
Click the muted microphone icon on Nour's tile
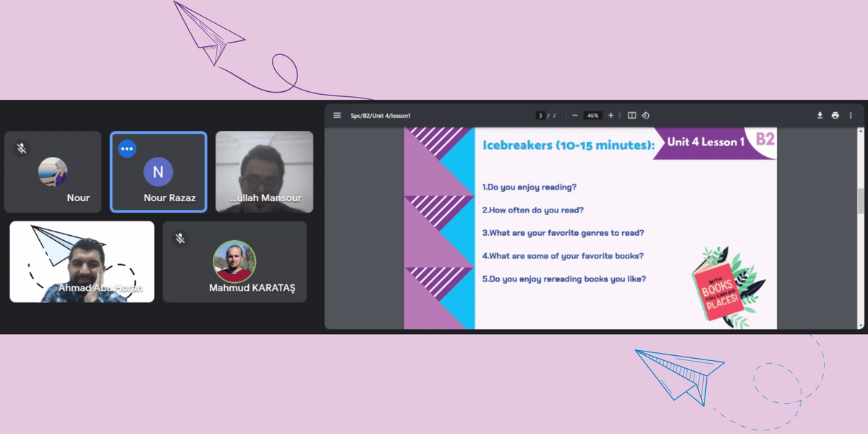(x=22, y=148)
